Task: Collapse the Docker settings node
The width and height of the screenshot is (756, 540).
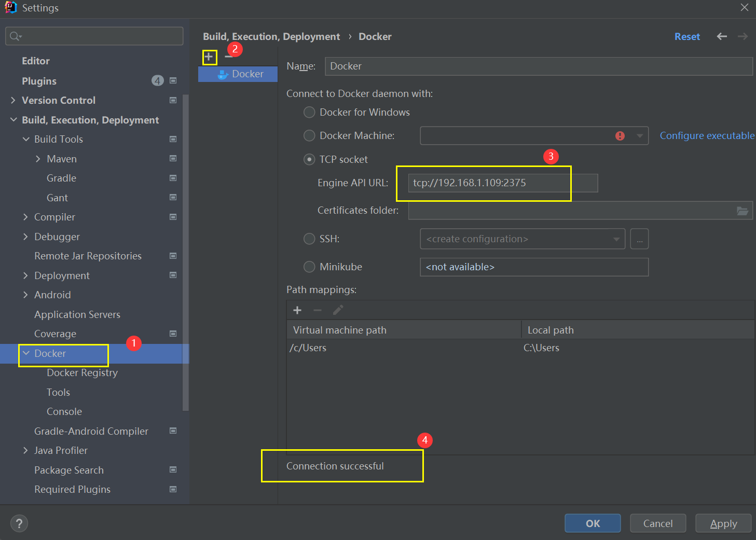Action: 26,353
